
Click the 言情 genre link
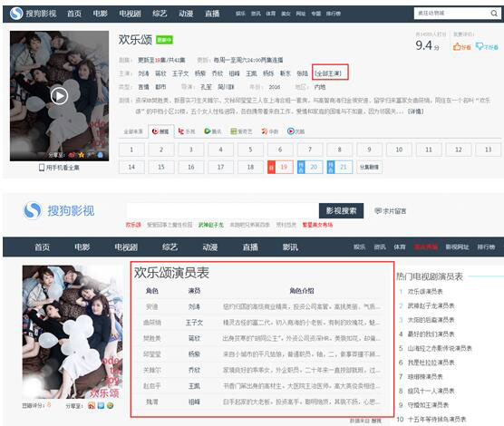[143, 87]
